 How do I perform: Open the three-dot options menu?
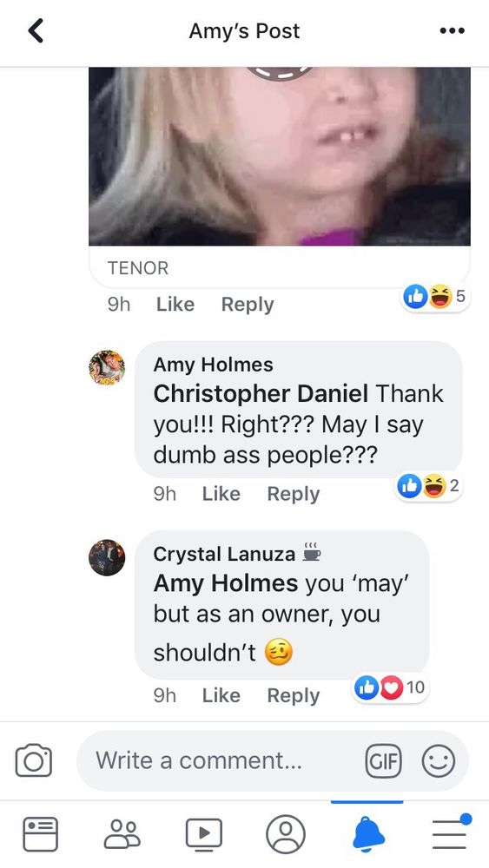point(452,31)
